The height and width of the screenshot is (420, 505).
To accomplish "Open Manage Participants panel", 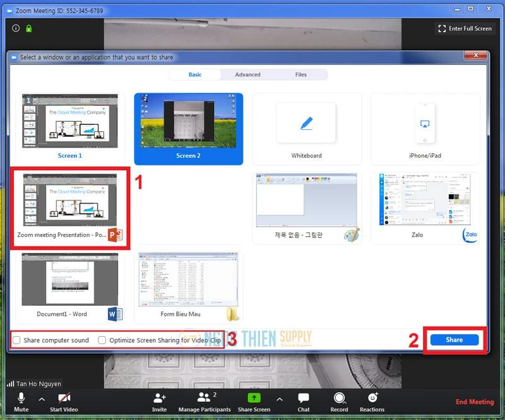I will point(204,398).
